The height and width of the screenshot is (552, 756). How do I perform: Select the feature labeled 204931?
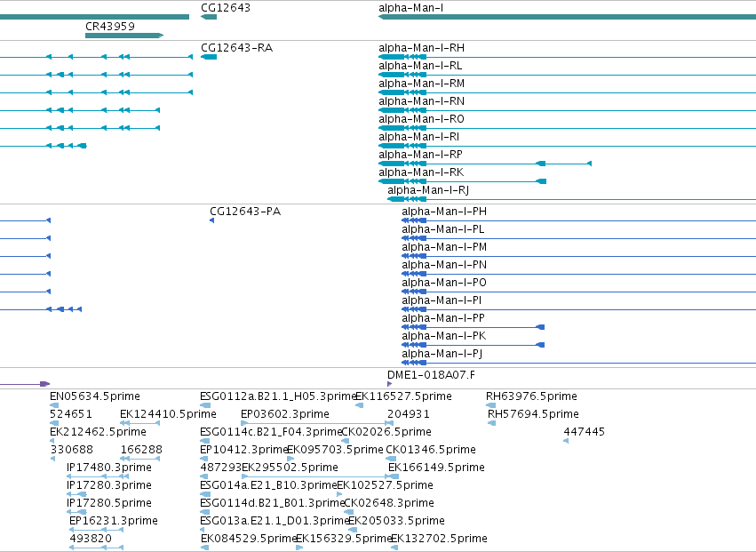click(391, 423)
